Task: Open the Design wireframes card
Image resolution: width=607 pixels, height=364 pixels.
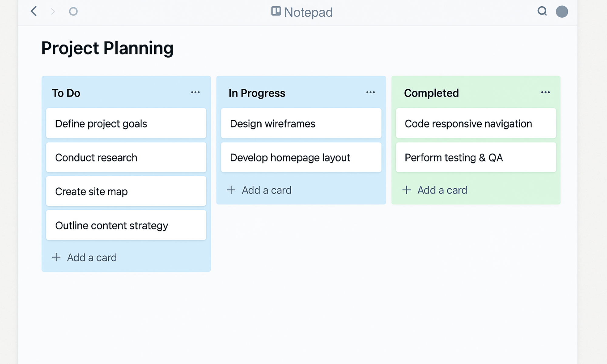Action: pos(301,123)
